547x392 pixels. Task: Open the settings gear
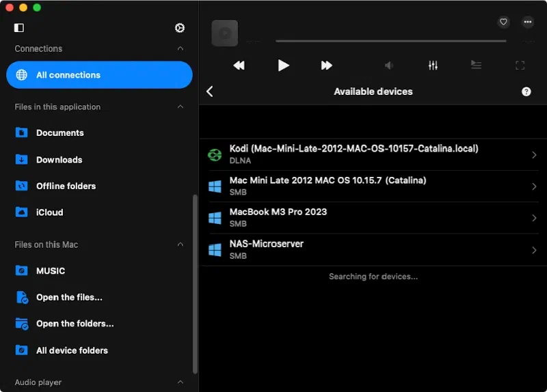(x=180, y=28)
